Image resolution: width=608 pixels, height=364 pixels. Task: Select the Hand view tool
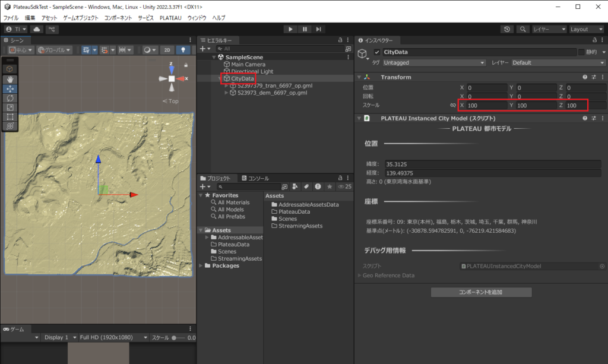tap(10, 79)
